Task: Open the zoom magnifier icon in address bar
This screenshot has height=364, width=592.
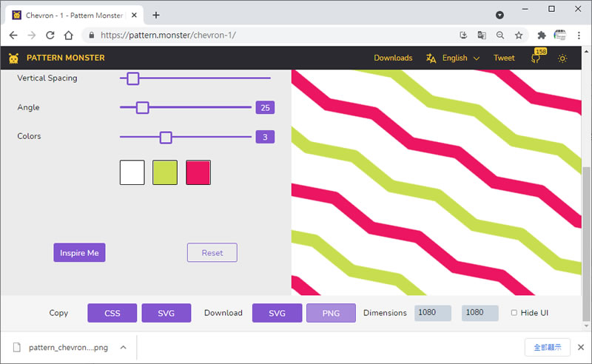Action: (500, 35)
